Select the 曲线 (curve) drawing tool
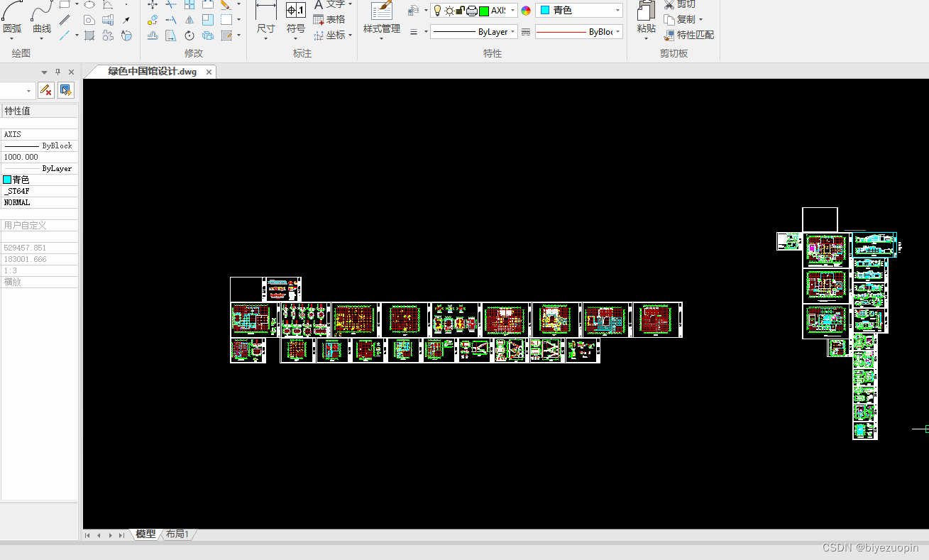Viewport: 929px width, 560px height. pyautogui.click(x=42, y=19)
